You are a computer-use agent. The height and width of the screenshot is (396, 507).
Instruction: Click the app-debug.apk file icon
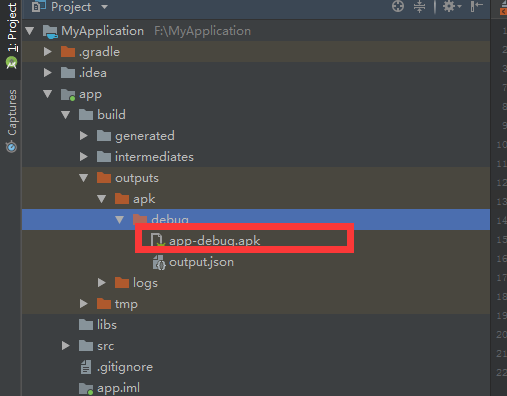pos(158,240)
